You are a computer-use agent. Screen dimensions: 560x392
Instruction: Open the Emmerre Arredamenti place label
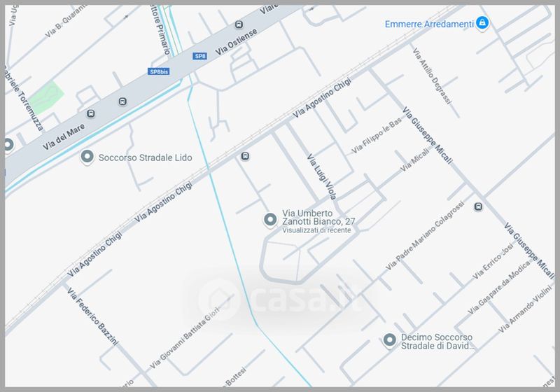tap(429, 24)
